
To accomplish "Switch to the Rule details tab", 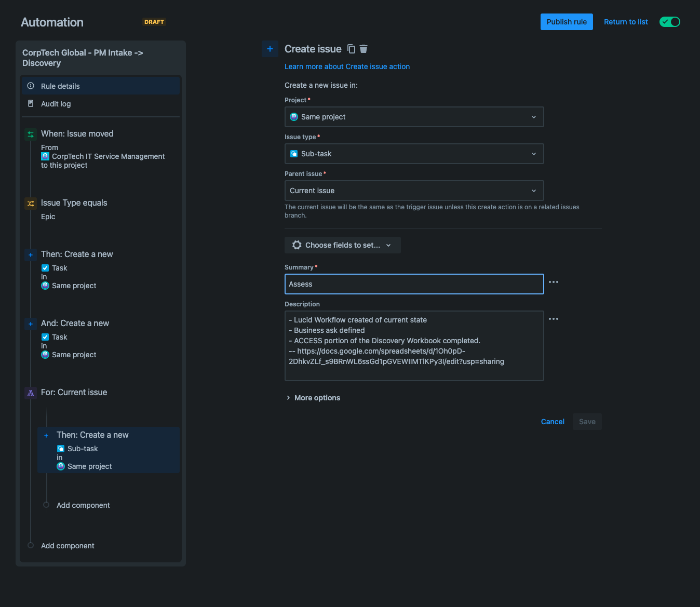I will coord(60,86).
